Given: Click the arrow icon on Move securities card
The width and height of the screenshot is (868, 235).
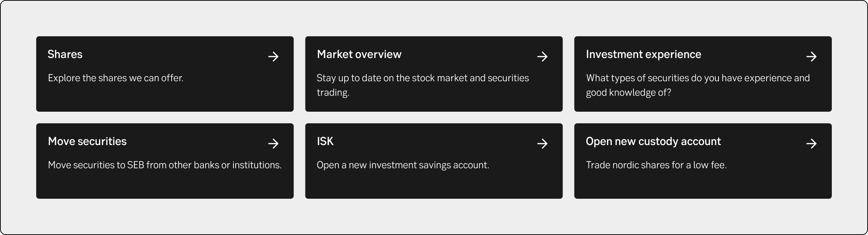Looking at the screenshot, I should click(x=273, y=144).
